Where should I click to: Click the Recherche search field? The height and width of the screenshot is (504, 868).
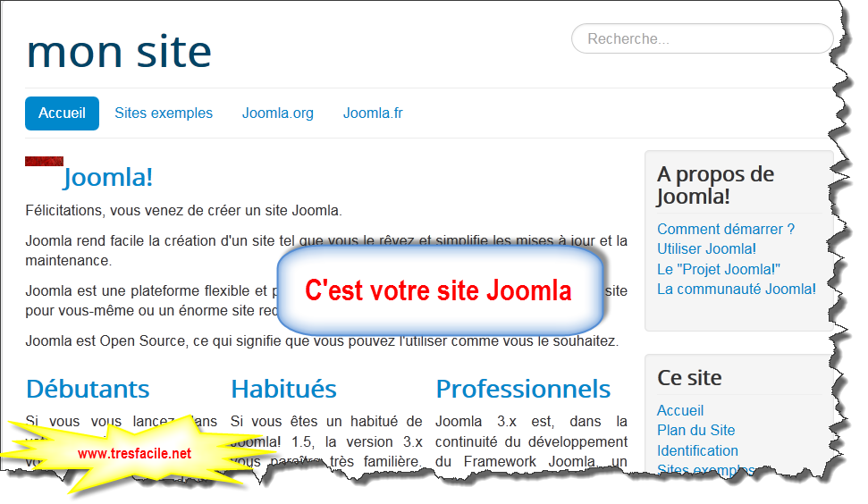702,38
